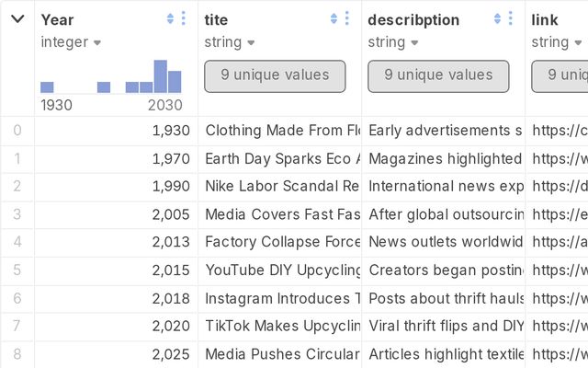Click the link cell in row 8
588x368 pixels.
pyautogui.click(x=559, y=354)
